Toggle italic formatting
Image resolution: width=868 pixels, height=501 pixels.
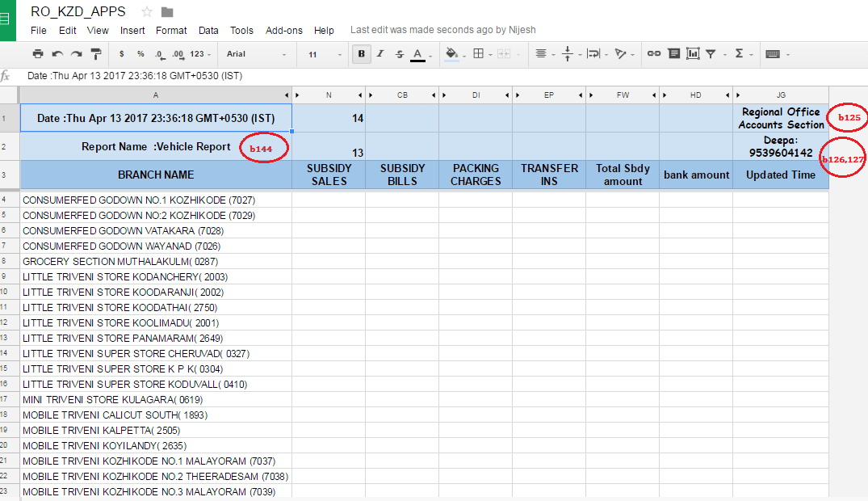tap(379, 53)
